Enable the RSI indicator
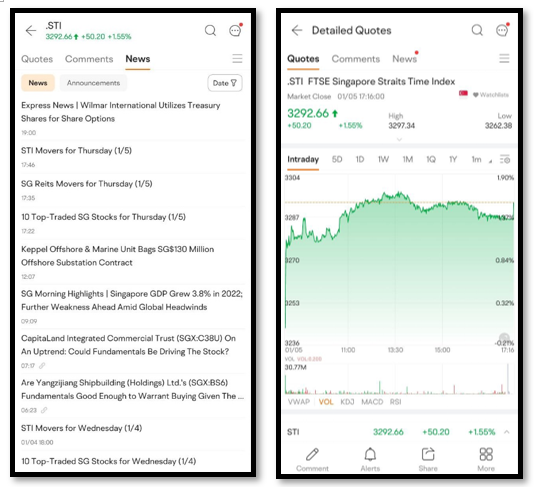The image size is (537, 487). [x=396, y=402]
